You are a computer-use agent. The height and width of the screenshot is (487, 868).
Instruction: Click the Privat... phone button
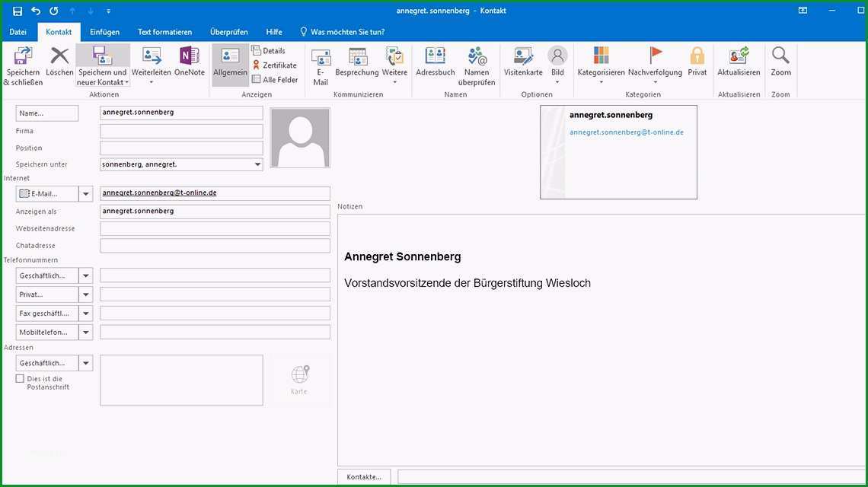[x=47, y=294]
